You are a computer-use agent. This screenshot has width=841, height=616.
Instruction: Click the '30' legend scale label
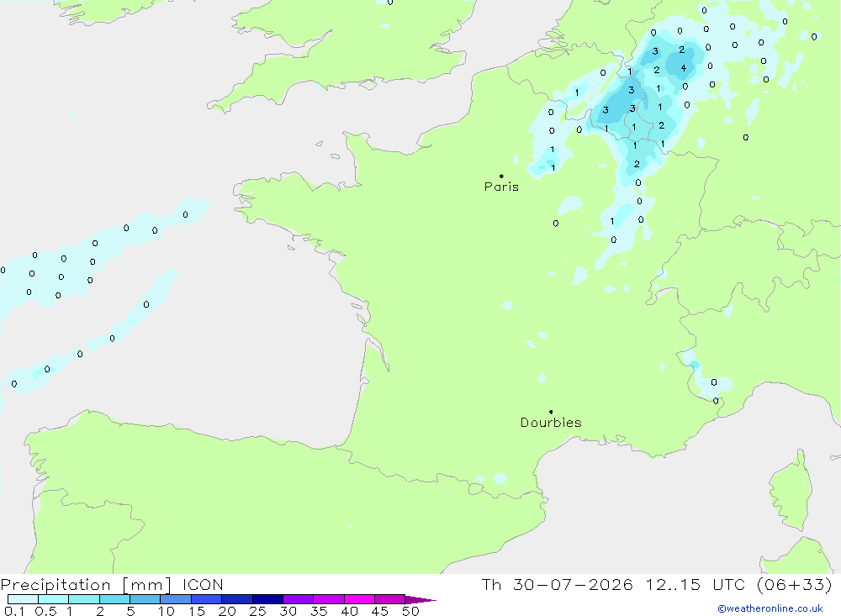click(x=288, y=611)
